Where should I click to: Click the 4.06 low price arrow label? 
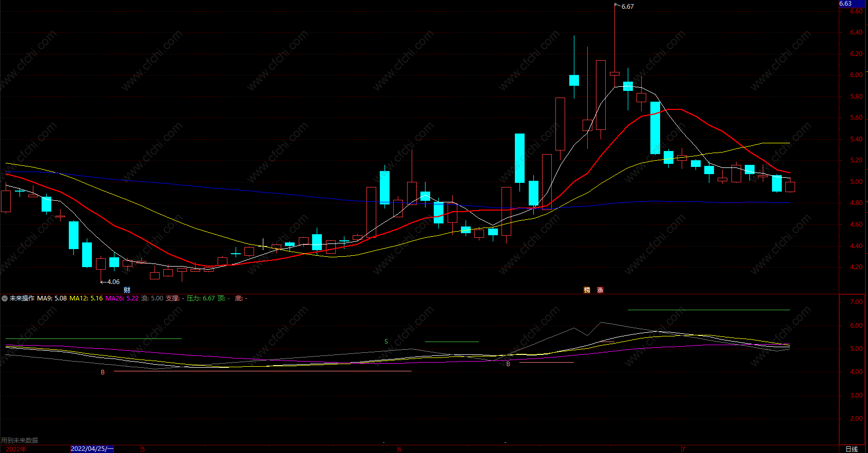(x=110, y=282)
